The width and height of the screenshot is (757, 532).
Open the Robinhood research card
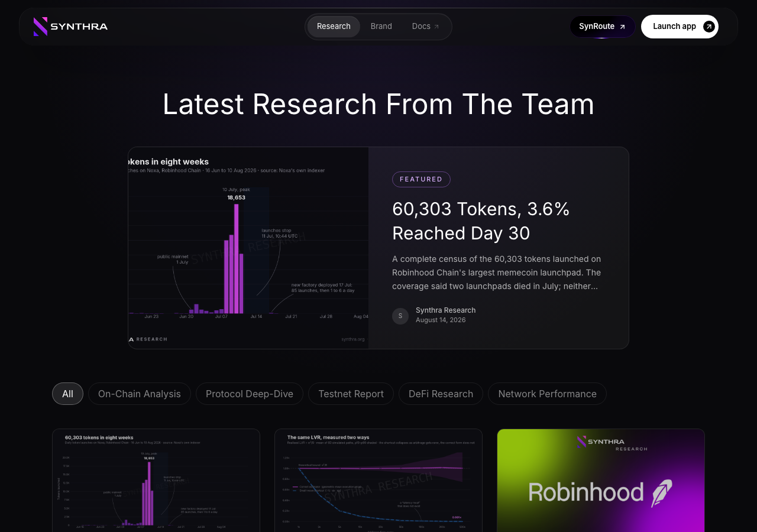click(x=601, y=481)
